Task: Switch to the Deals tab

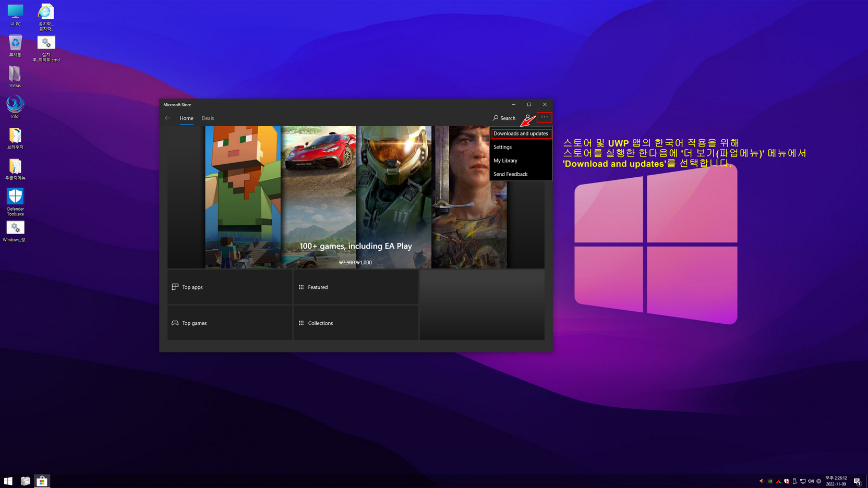Action: [x=208, y=118]
